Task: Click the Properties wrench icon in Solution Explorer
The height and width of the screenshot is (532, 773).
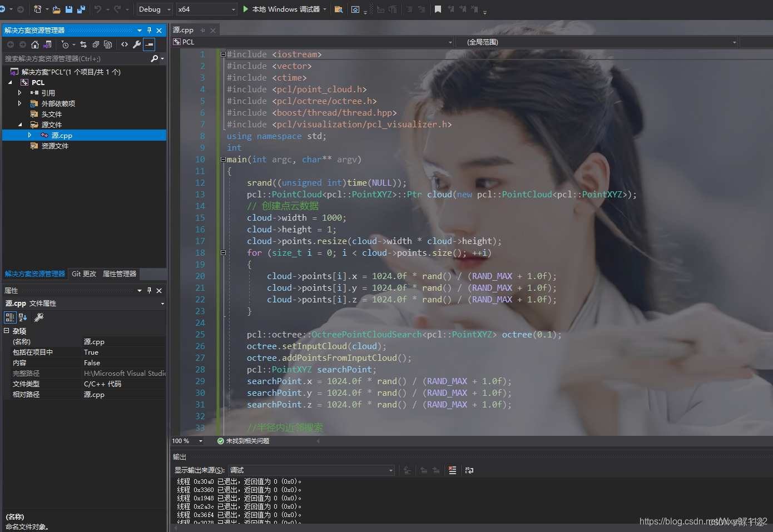Action: point(137,44)
